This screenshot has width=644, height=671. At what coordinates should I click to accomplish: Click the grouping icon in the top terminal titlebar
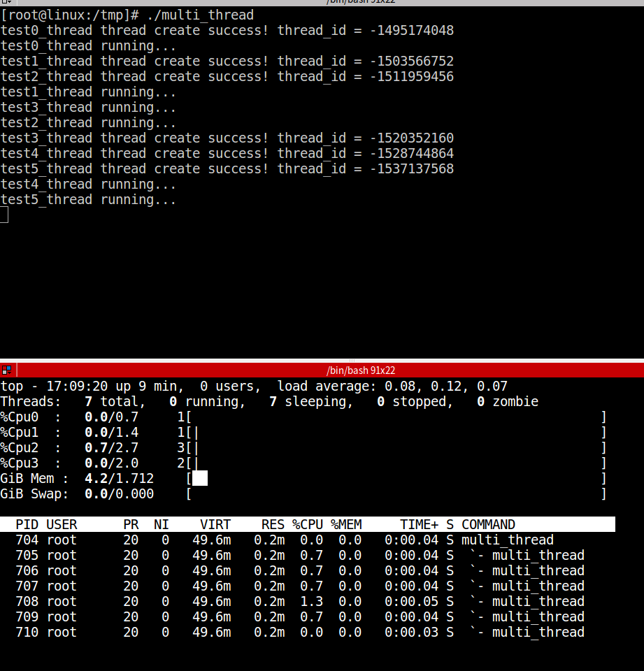[x=6, y=2]
